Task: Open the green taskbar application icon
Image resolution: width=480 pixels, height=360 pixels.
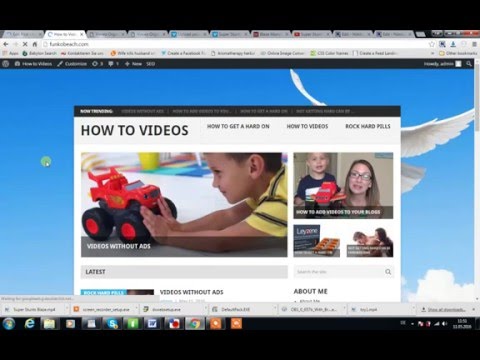Action: coord(132,324)
